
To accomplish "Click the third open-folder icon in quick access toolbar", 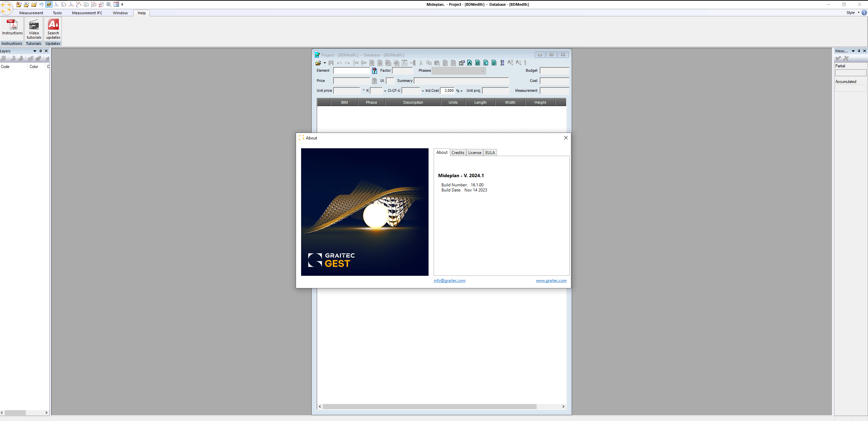I will click(34, 4).
